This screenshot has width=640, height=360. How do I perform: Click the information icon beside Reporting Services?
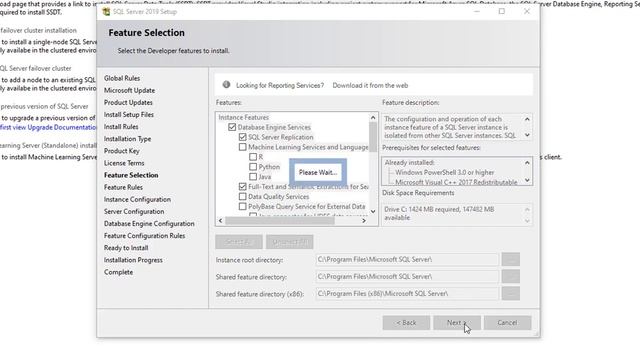226,85
